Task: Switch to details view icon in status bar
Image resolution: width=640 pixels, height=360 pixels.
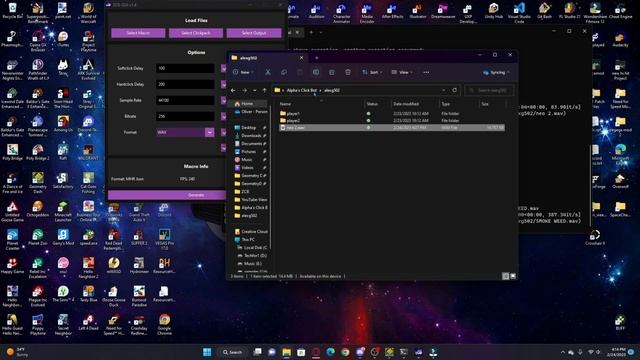Action: [x=506, y=276]
